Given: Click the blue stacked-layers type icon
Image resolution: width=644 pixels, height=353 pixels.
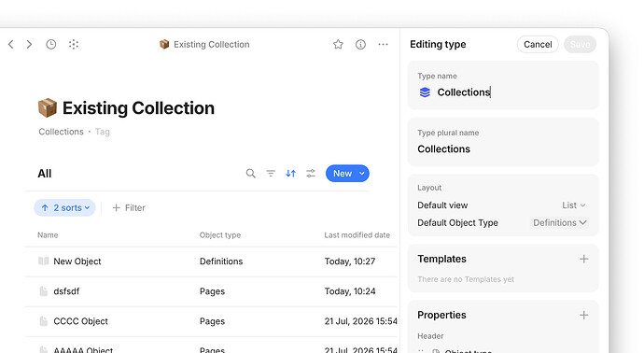Looking at the screenshot, I should click(x=425, y=92).
